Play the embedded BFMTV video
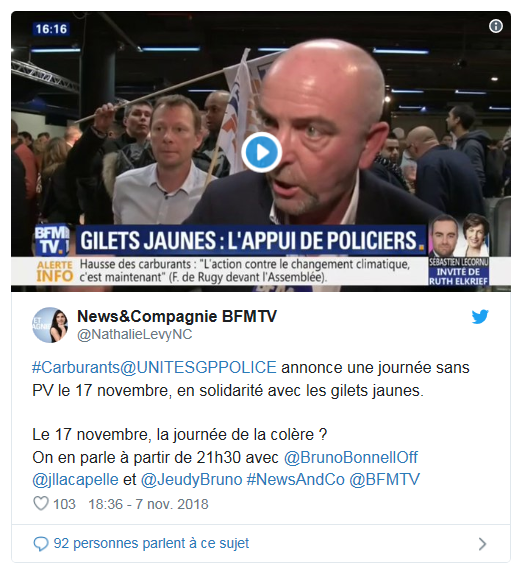Screen dimensions: 525x575 click(x=261, y=152)
